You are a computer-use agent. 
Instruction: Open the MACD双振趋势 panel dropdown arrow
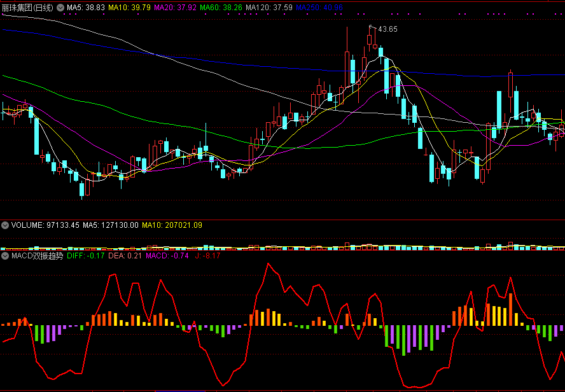(x=5, y=256)
